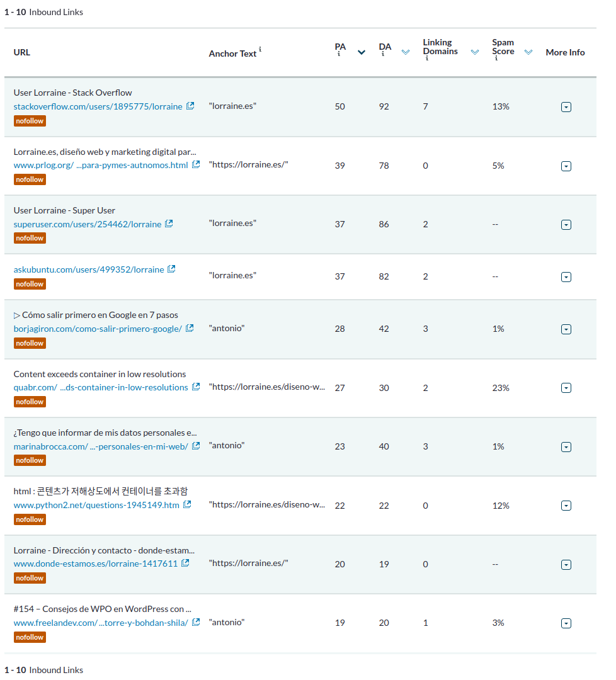Open marinabrocca.com inbound link URL
This screenshot has width=616, height=680.
101,446
